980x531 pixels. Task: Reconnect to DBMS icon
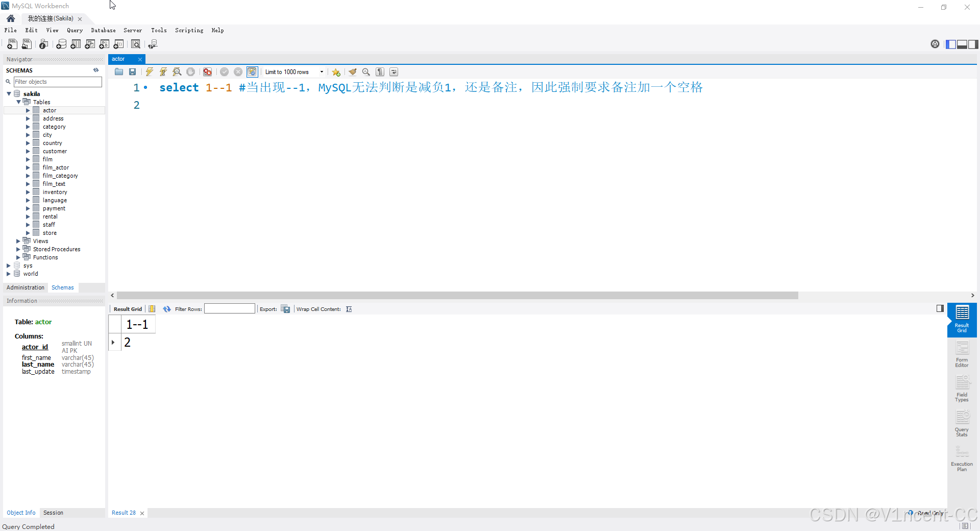(x=153, y=44)
